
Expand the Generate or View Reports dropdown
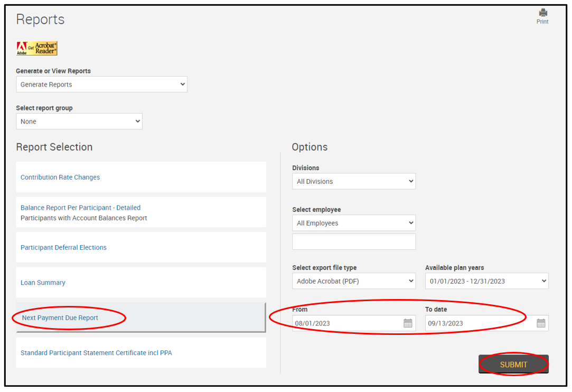[101, 85]
